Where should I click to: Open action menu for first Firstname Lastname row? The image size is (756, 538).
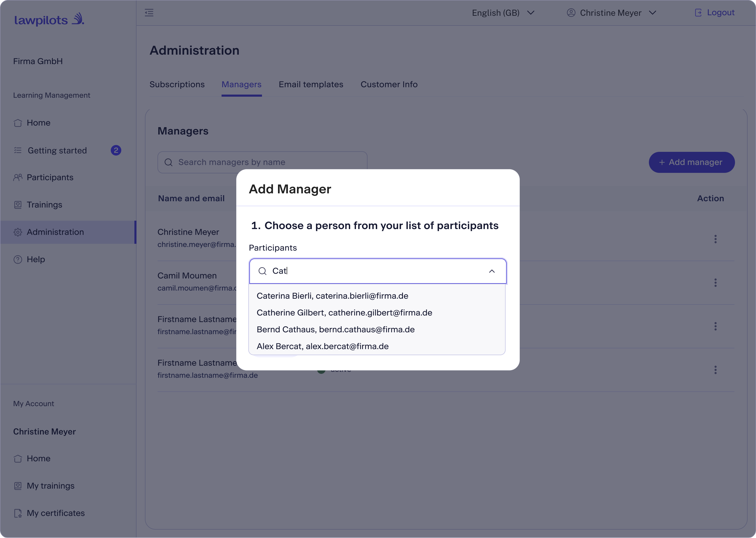(716, 326)
